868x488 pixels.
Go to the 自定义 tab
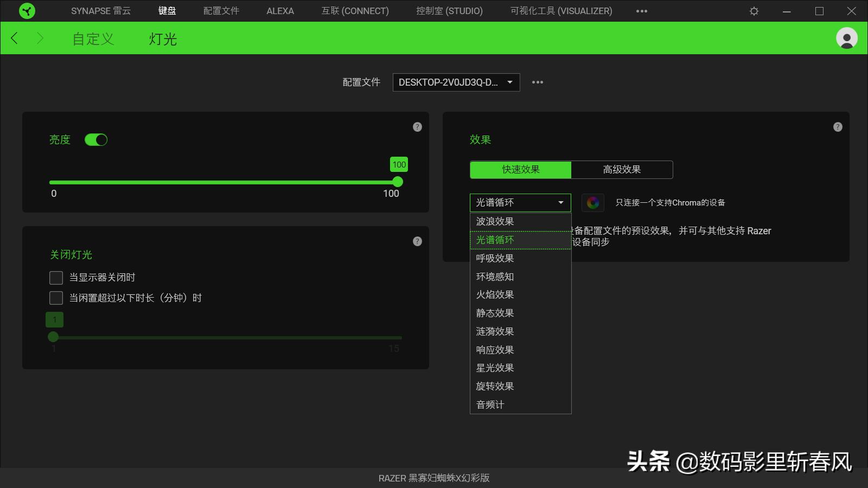(93, 38)
